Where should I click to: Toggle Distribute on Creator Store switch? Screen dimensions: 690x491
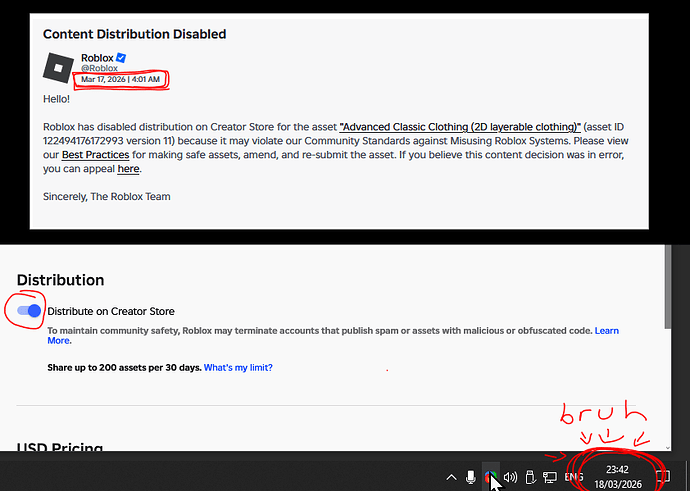29,311
